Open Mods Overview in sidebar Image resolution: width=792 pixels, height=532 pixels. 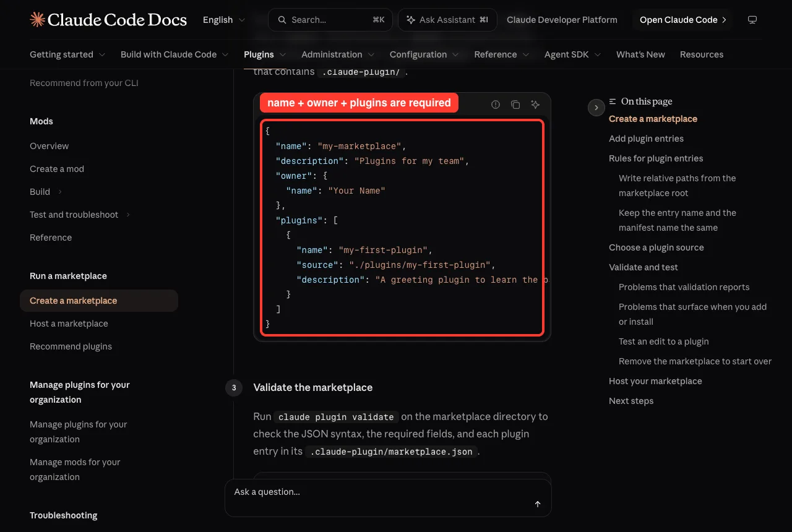click(49, 146)
